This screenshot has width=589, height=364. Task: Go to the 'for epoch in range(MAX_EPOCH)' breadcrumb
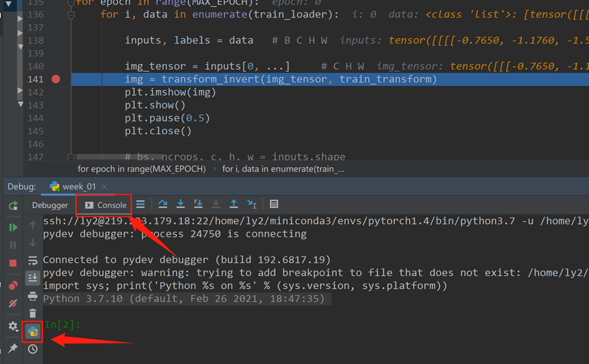click(142, 169)
